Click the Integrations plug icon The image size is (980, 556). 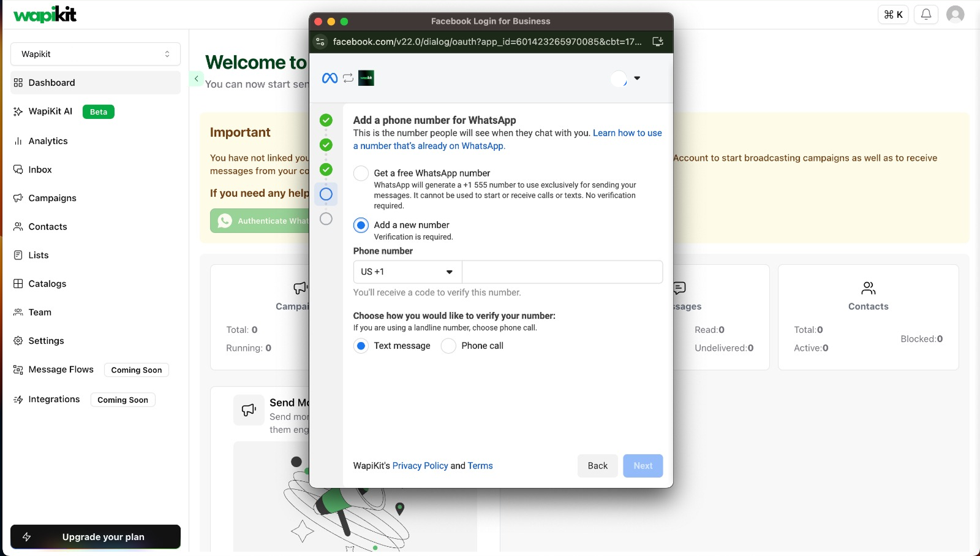tap(18, 400)
